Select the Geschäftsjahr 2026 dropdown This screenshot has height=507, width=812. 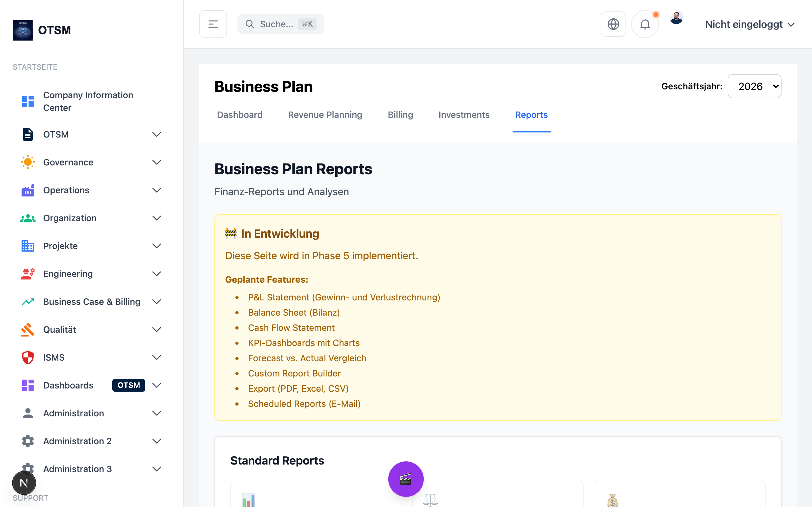click(x=754, y=86)
